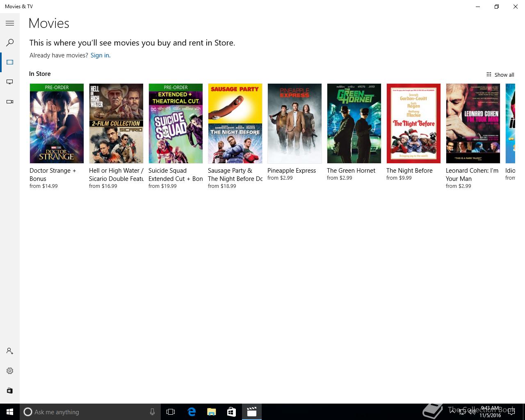Open the Store shopping bag in sidebar
Image resolution: width=525 pixels, height=420 pixels.
10,390
